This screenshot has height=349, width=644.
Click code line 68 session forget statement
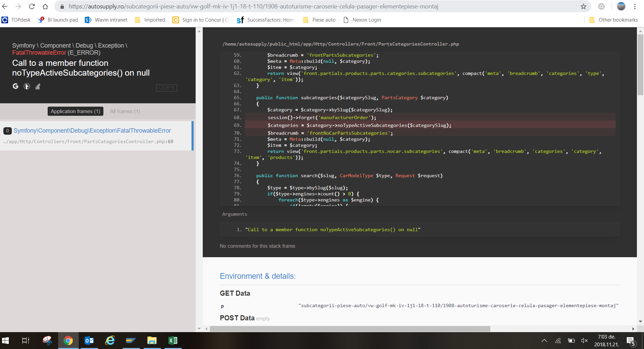(x=322, y=117)
